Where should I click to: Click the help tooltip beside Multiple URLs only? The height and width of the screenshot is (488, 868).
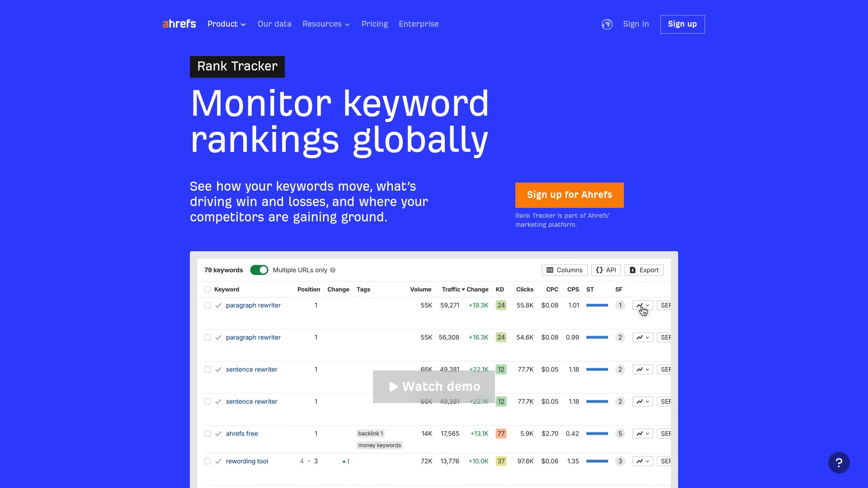tap(333, 270)
